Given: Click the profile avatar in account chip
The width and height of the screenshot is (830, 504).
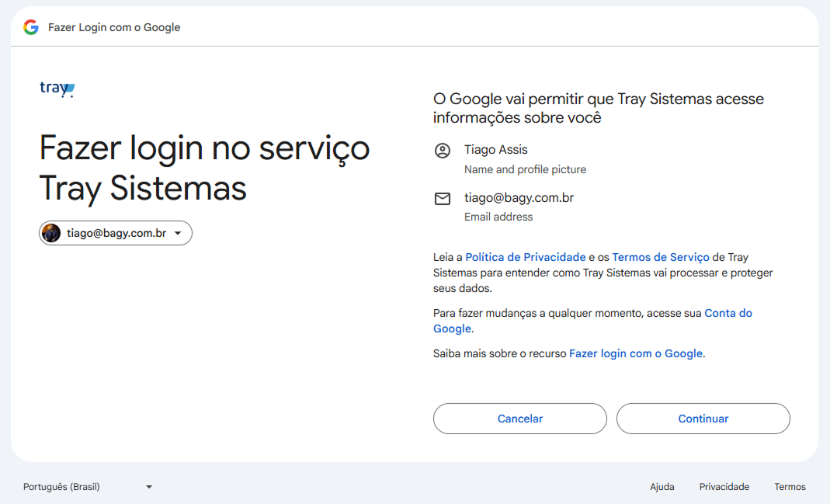Looking at the screenshot, I should click(51, 233).
